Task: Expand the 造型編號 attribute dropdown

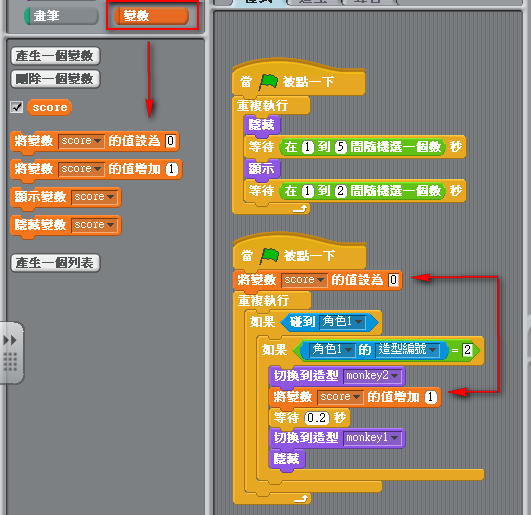Action: [x=408, y=349]
